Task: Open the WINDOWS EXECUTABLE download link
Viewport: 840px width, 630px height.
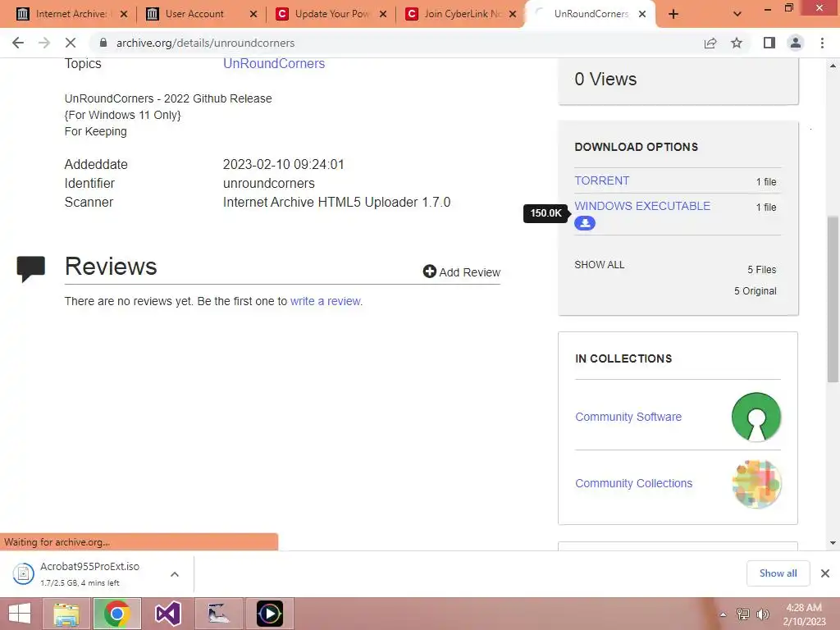Action: pos(642,206)
